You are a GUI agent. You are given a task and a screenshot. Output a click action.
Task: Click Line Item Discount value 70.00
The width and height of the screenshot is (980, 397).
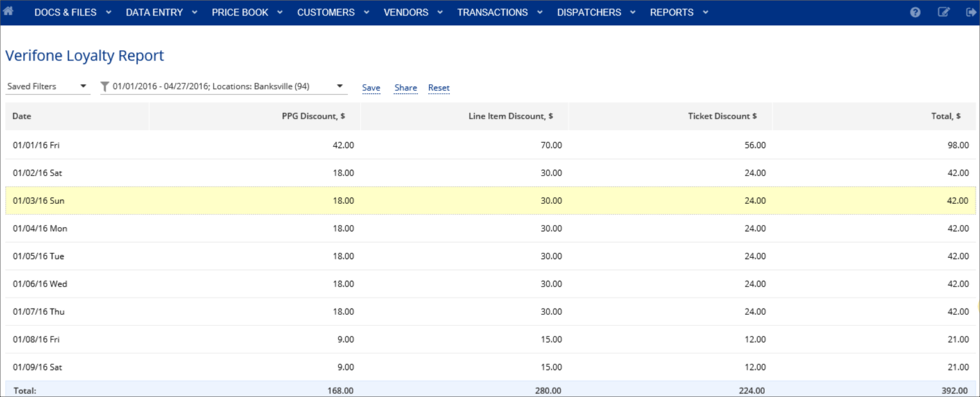click(551, 145)
